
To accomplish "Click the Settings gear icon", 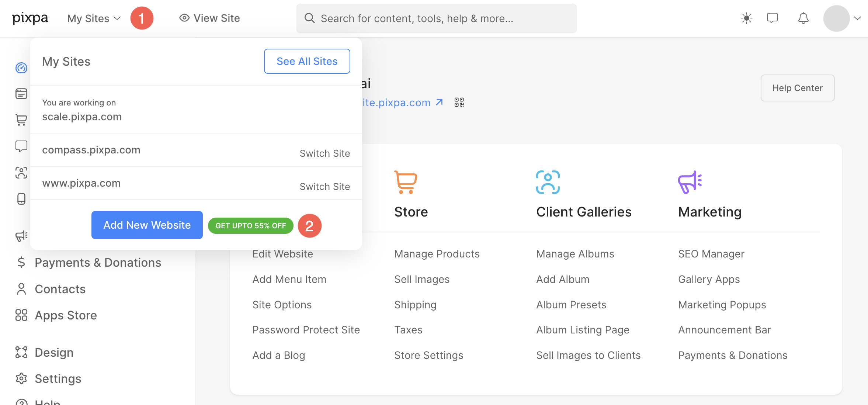I will (21, 378).
